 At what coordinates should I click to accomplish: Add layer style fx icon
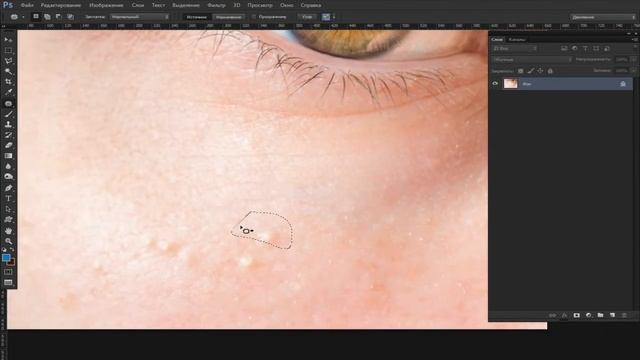564,315
